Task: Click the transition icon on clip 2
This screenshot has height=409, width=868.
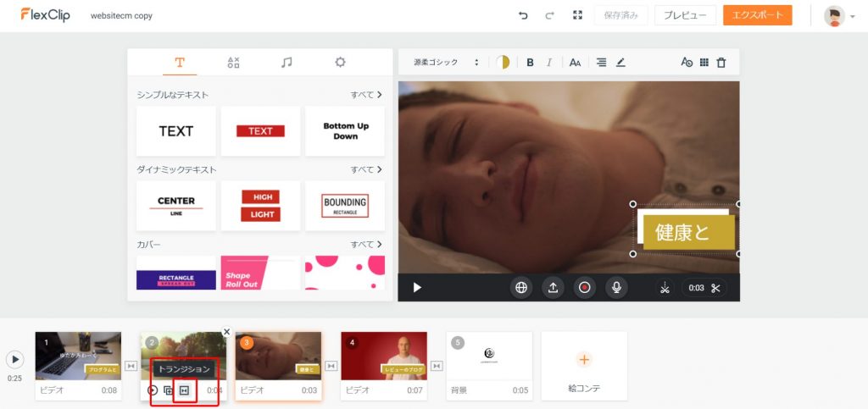Action: click(185, 390)
